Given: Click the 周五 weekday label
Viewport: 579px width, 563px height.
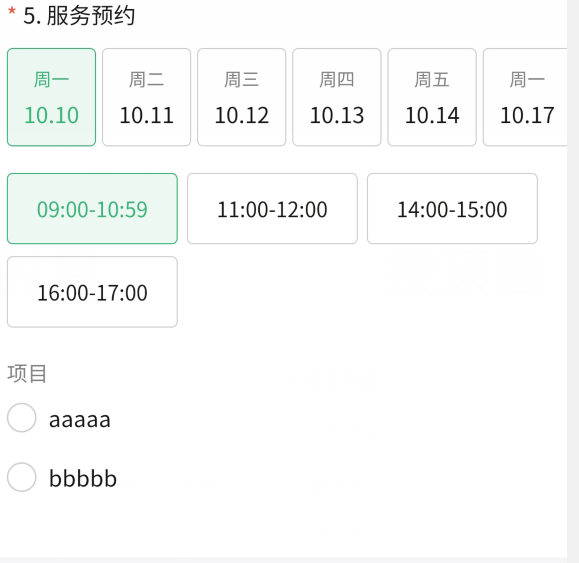Looking at the screenshot, I should (432, 80).
